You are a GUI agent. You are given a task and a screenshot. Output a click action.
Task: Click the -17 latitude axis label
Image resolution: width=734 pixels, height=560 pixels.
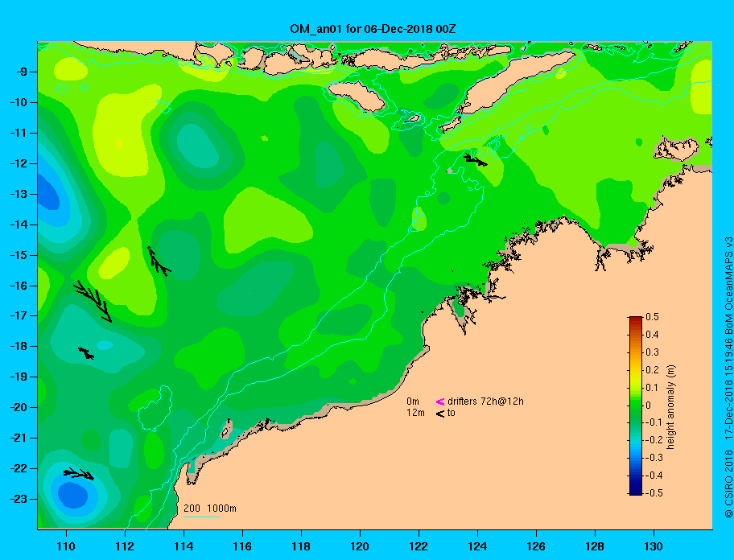pyautogui.click(x=18, y=316)
